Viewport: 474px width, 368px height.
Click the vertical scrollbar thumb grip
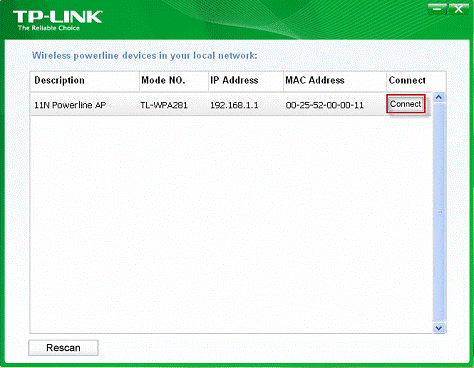[439, 212]
